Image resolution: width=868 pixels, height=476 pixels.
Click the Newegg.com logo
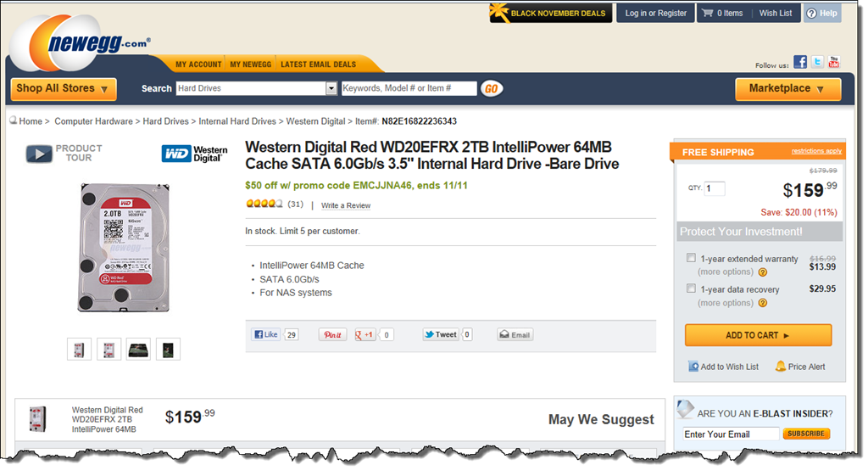pyautogui.click(x=81, y=42)
